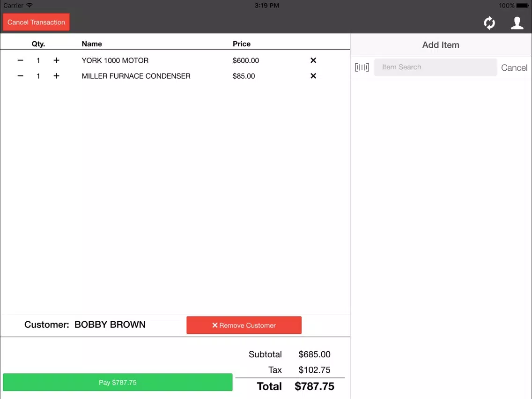
Task: Focus the Item Search field
Action: click(436, 67)
